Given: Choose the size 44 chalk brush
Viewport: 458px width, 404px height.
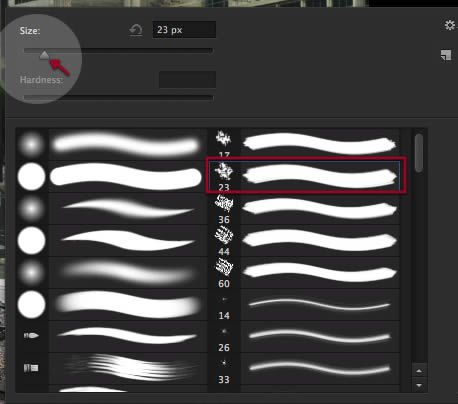Looking at the screenshot, I should [304, 241].
